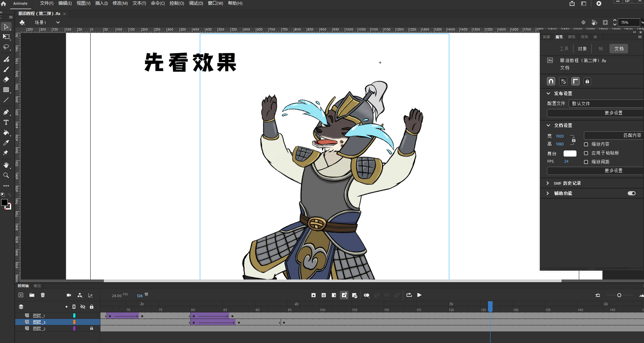Click 更多设置 under document settings

[595, 170]
